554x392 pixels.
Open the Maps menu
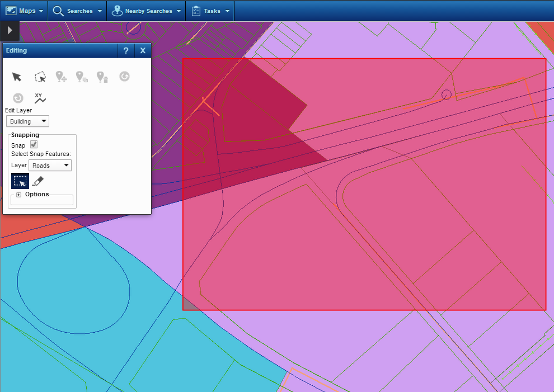[24, 11]
